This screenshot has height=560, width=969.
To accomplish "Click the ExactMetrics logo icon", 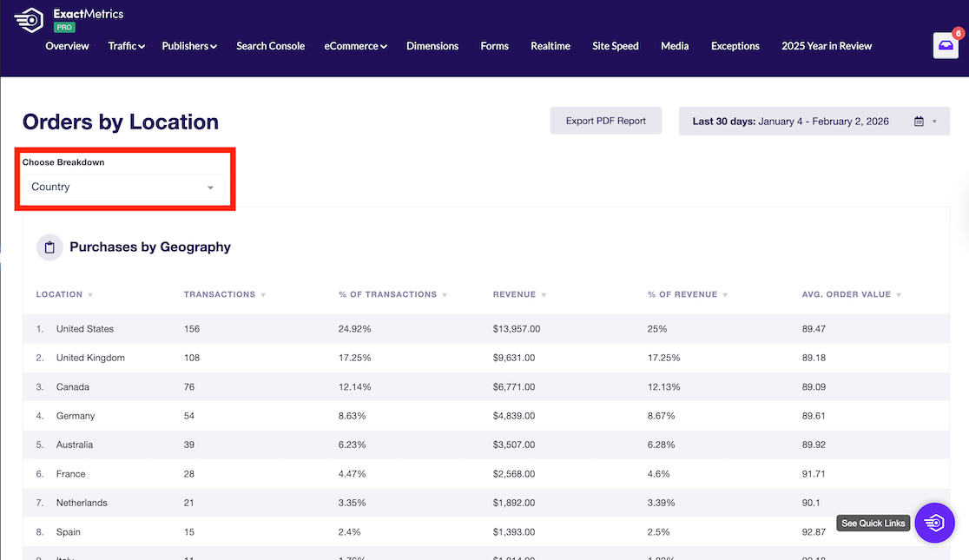I will tap(29, 20).
